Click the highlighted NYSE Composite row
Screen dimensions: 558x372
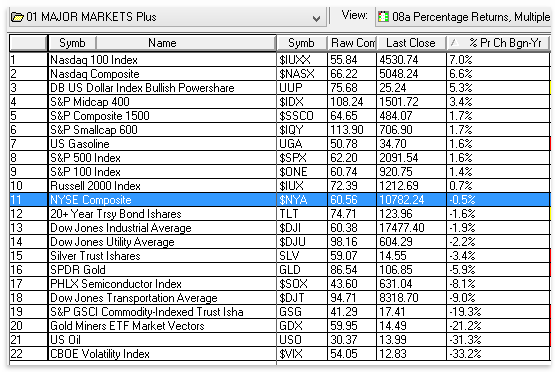(x=280, y=200)
